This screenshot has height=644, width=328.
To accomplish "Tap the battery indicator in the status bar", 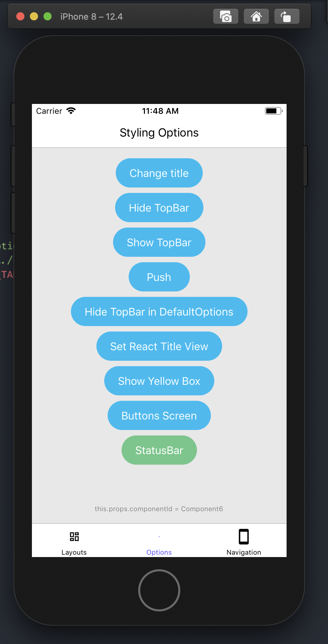I will point(272,111).
